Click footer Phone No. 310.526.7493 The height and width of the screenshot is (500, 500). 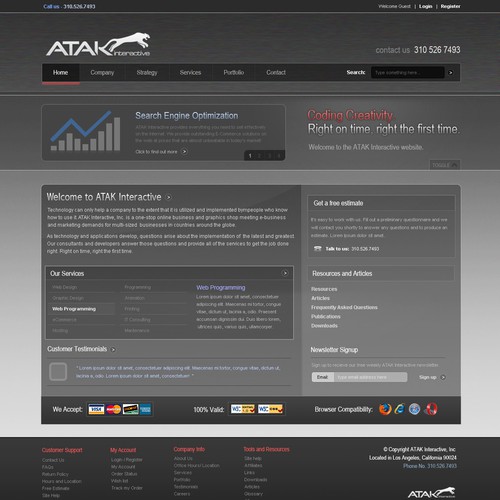tap(430, 466)
